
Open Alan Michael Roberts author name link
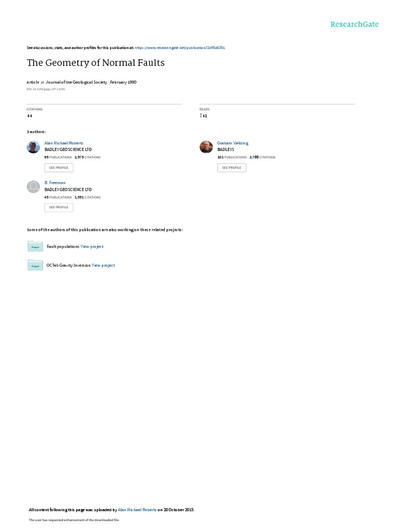pos(64,143)
